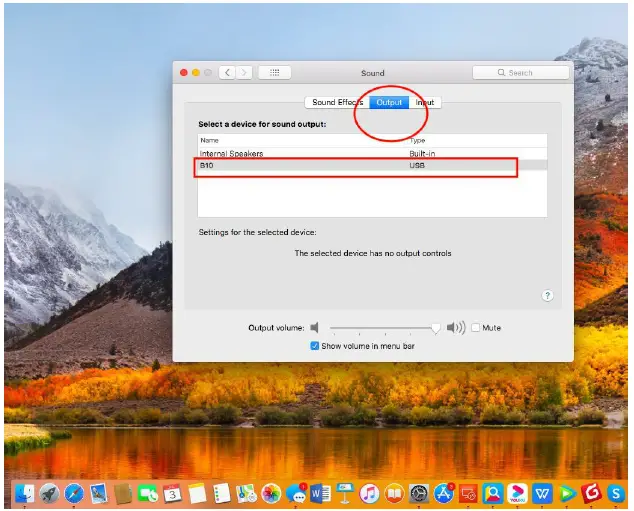Open Finder from the Dock
The height and width of the screenshot is (511, 634).
click(x=25, y=494)
